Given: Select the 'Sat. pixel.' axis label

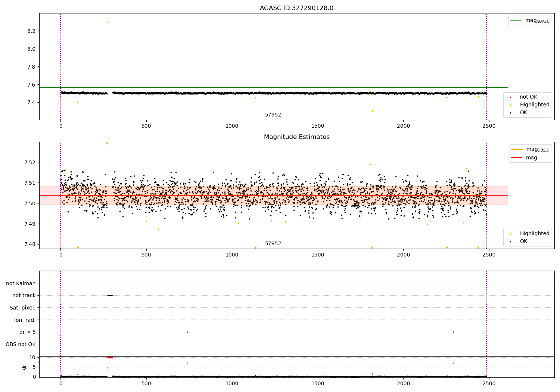Looking at the screenshot, I should coord(22,308).
